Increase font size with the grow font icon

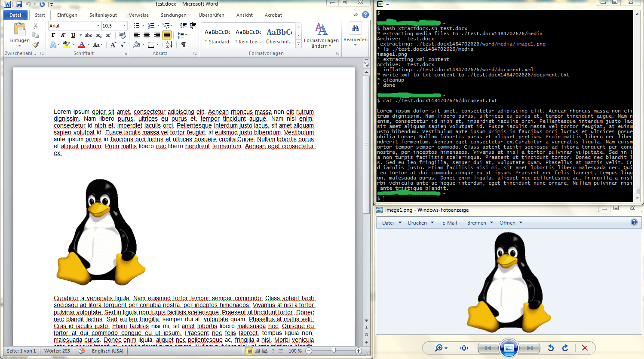(x=113, y=45)
